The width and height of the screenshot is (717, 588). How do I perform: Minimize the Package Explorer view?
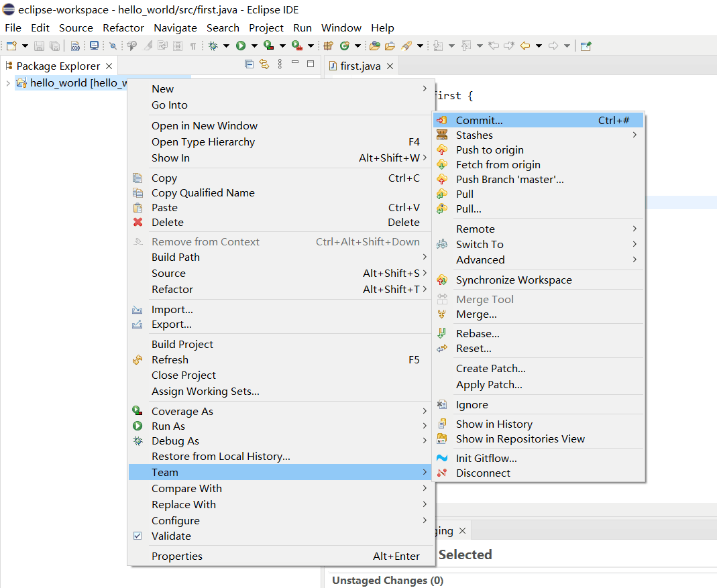coord(295,62)
